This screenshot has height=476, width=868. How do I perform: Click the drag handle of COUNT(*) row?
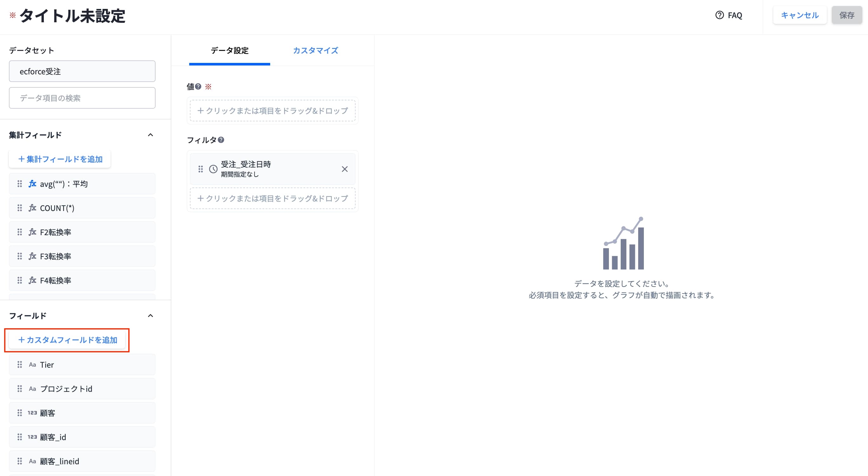[20, 208]
